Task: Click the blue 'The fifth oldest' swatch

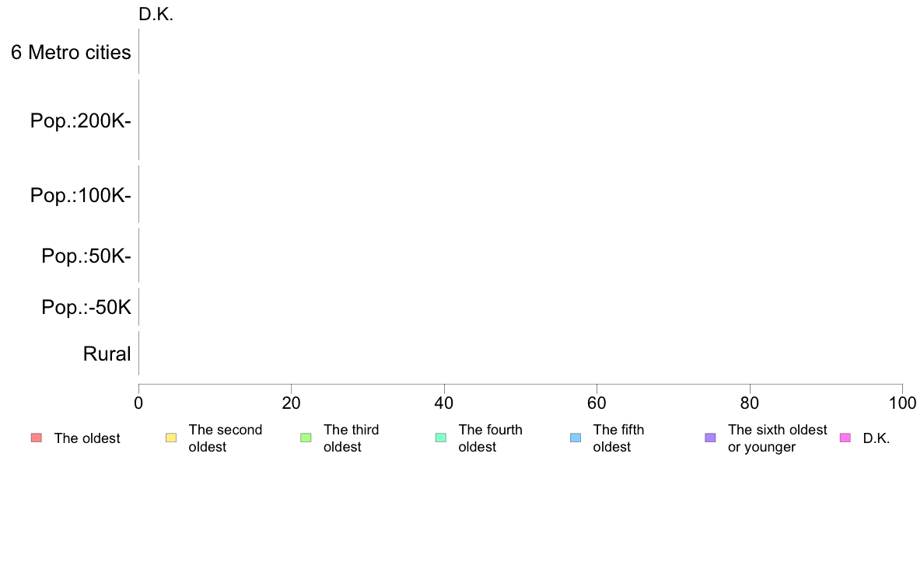Action: [x=576, y=438]
